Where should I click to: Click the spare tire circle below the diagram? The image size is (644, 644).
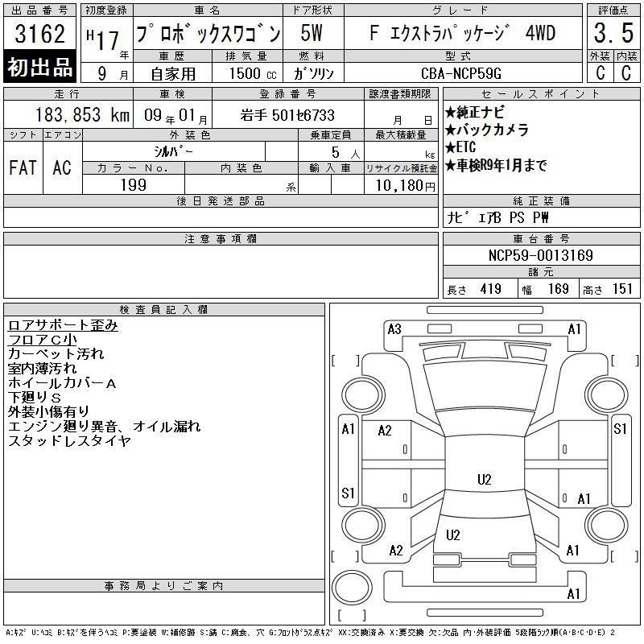click(352, 588)
